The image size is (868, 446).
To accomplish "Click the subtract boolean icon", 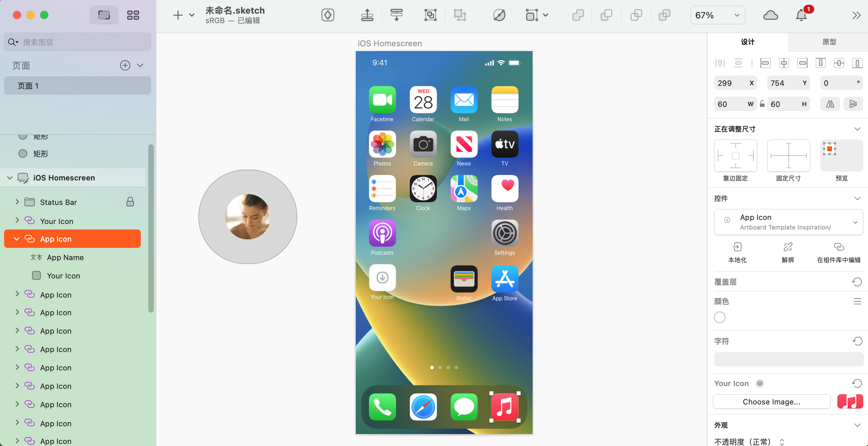I will click(x=606, y=15).
